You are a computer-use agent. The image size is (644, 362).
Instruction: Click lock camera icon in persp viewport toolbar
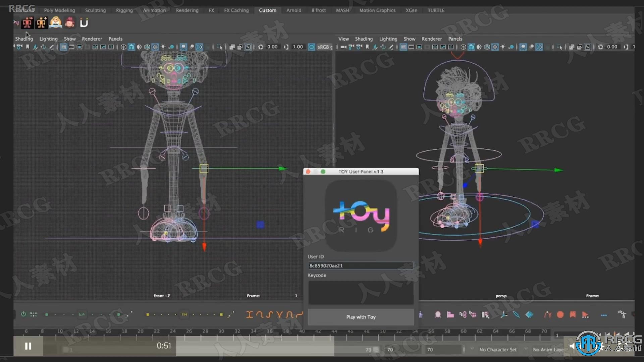[351, 47]
